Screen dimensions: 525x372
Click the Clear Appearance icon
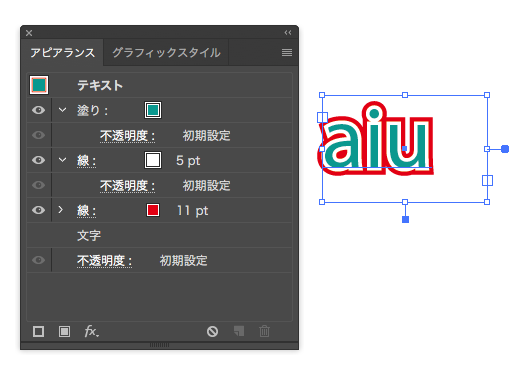[212, 331]
